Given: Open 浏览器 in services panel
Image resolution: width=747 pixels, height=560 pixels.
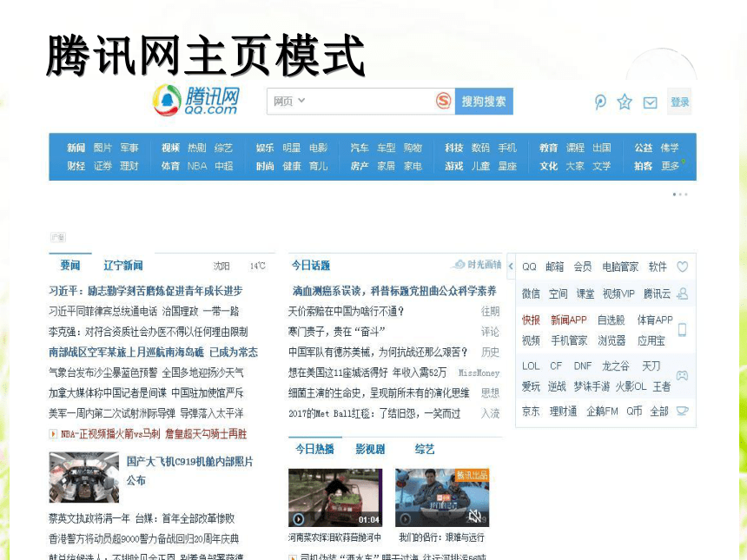Looking at the screenshot, I should tap(611, 340).
